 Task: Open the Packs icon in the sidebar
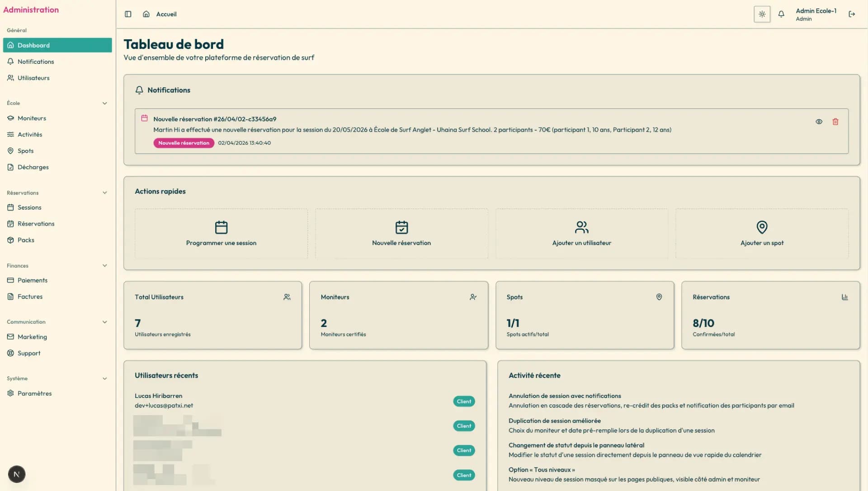[10, 240]
